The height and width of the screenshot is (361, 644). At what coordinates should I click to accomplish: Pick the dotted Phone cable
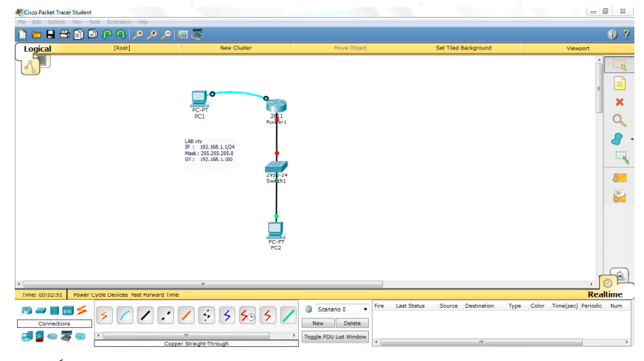coord(207,316)
